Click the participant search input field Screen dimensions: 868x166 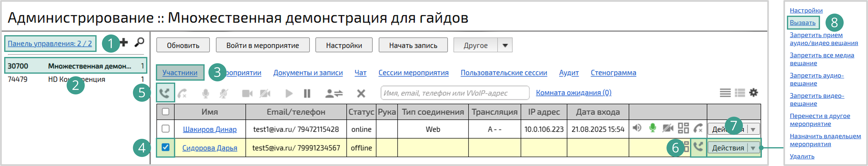tap(455, 93)
